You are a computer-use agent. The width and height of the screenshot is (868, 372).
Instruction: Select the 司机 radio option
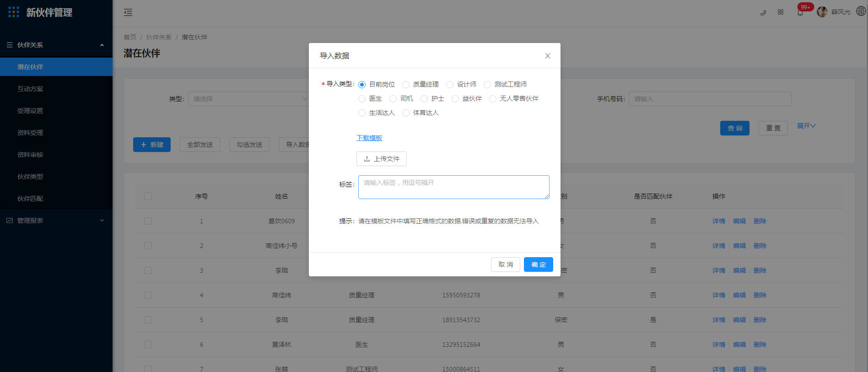(393, 99)
